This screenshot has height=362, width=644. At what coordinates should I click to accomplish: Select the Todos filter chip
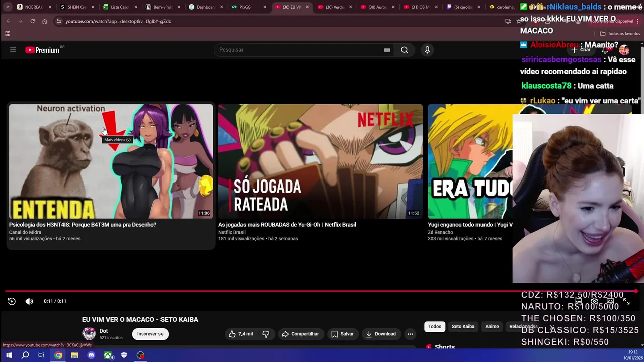click(435, 327)
